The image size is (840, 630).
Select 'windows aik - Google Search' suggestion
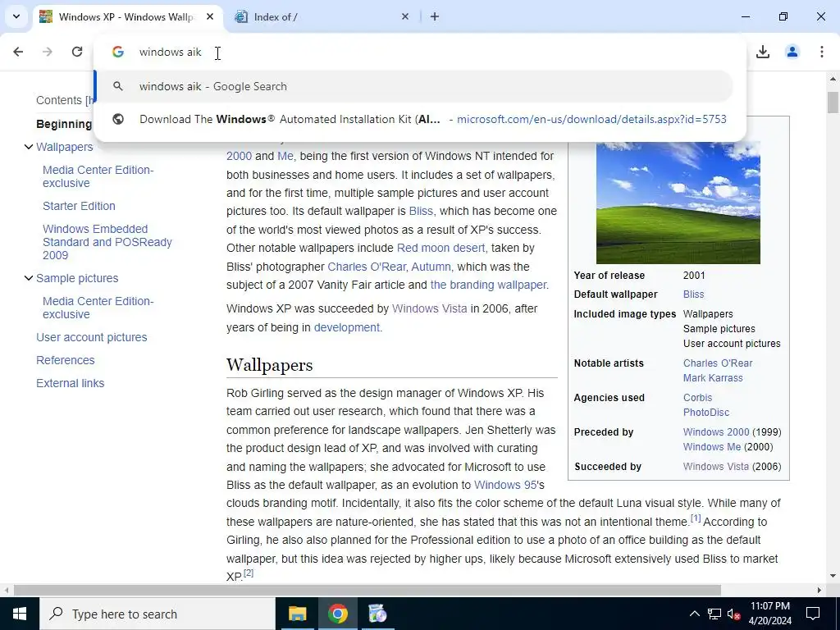413,86
